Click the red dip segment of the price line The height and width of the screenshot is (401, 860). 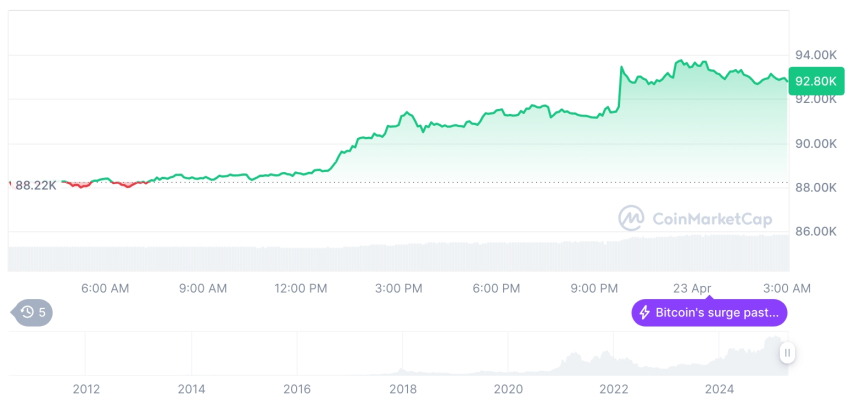coord(123,185)
